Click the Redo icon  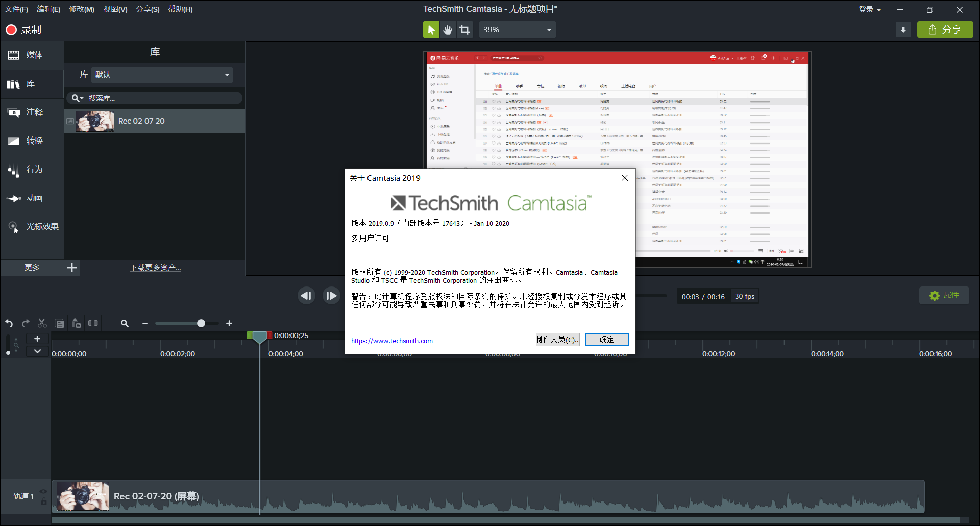26,323
